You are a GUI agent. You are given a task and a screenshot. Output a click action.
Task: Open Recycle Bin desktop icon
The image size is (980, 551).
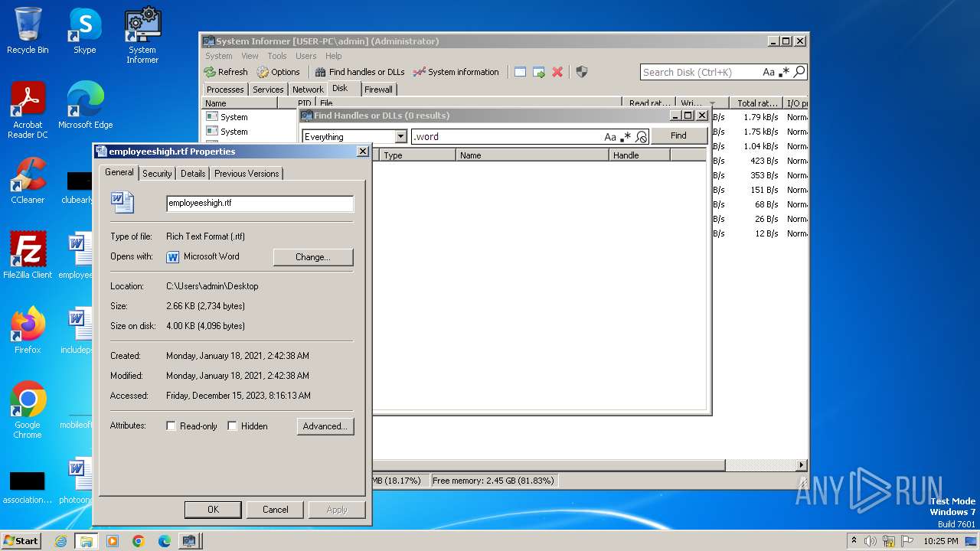[x=28, y=31]
